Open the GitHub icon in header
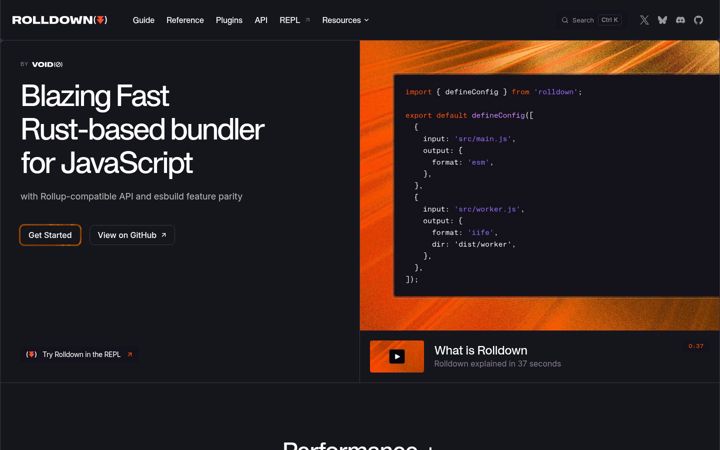720x450 pixels. (698, 20)
